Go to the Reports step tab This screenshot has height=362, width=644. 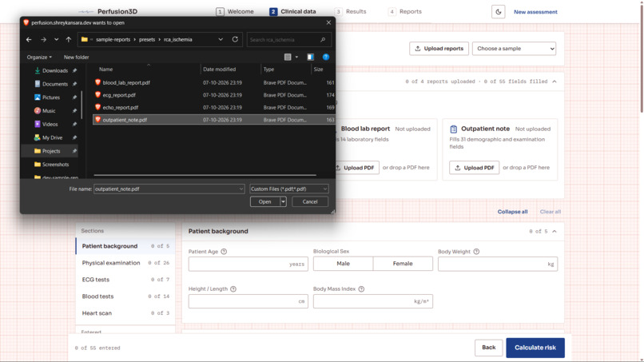coord(405,11)
